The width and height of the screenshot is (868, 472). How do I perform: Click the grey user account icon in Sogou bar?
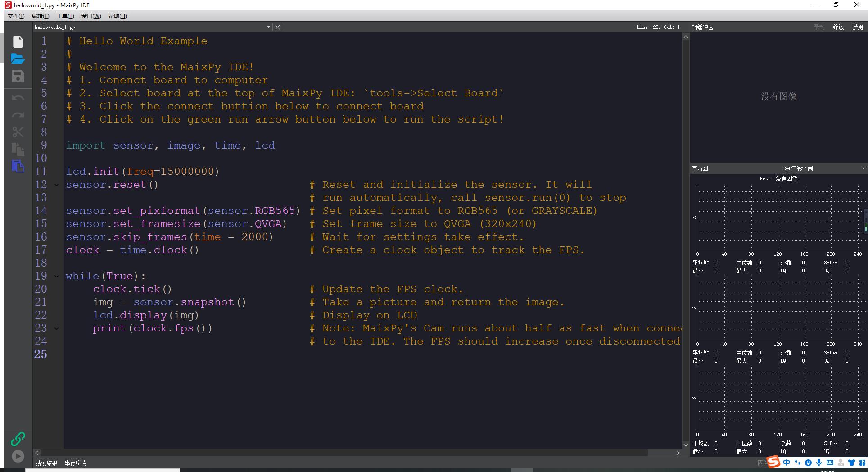(841, 463)
